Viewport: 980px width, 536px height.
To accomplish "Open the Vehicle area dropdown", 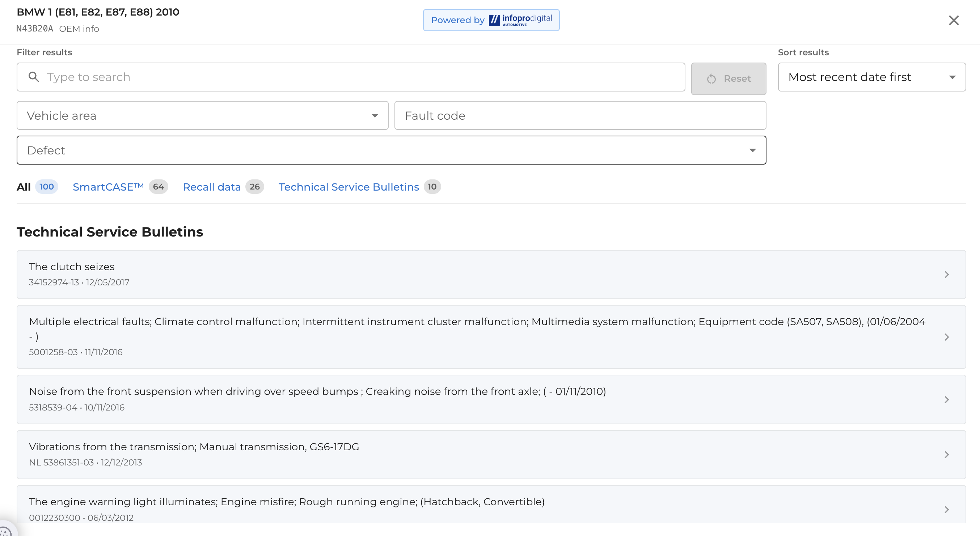I will point(202,116).
